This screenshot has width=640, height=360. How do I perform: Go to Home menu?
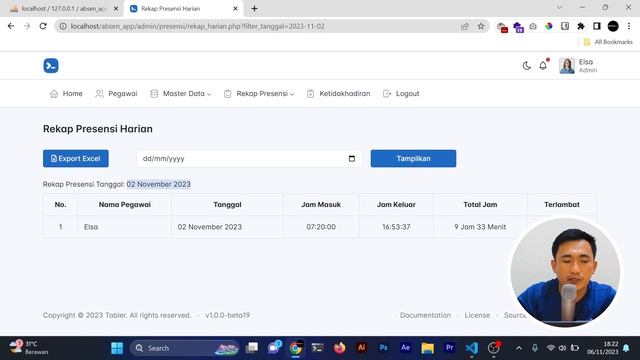66,93
